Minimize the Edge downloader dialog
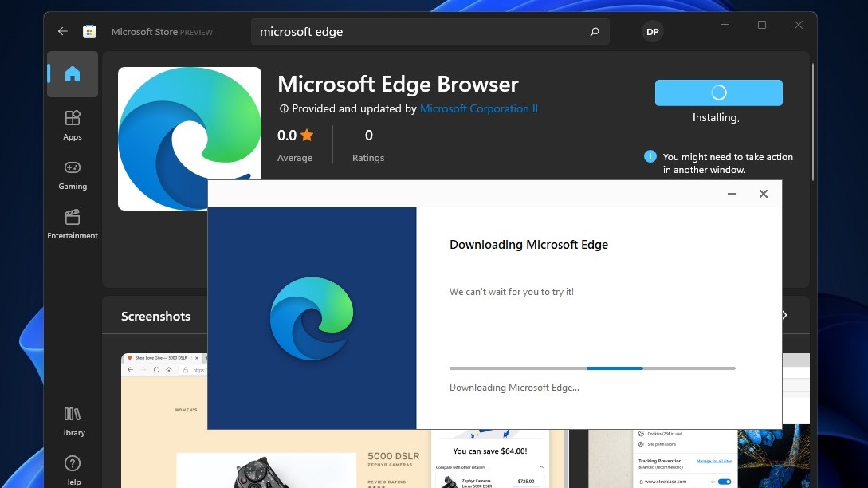The image size is (868, 488). click(731, 194)
